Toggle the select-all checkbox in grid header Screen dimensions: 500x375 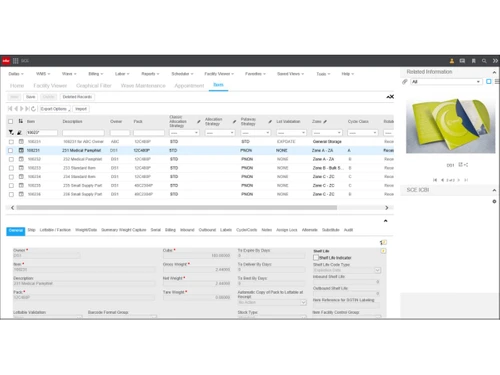click(x=11, y=122)
